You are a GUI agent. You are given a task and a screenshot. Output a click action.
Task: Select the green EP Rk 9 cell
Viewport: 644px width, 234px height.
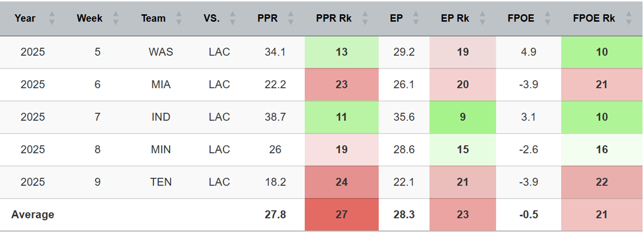pos(463,117)
